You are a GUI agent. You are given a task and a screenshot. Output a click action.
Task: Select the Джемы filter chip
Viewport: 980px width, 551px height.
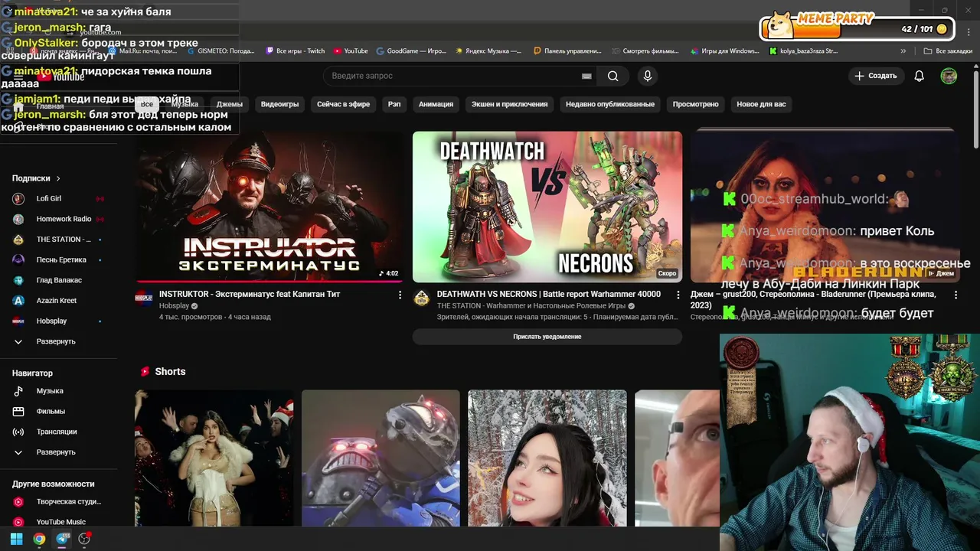pyautogui.click(x=230, y=104)
